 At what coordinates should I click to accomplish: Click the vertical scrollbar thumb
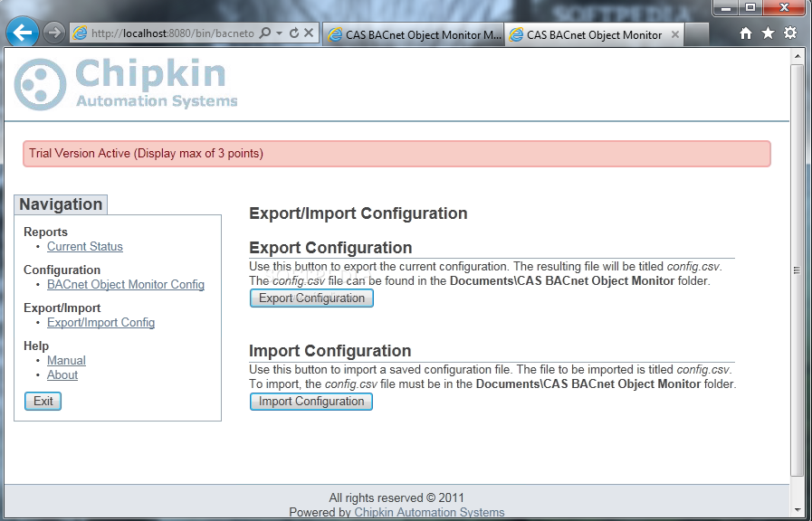pos(797,270)
